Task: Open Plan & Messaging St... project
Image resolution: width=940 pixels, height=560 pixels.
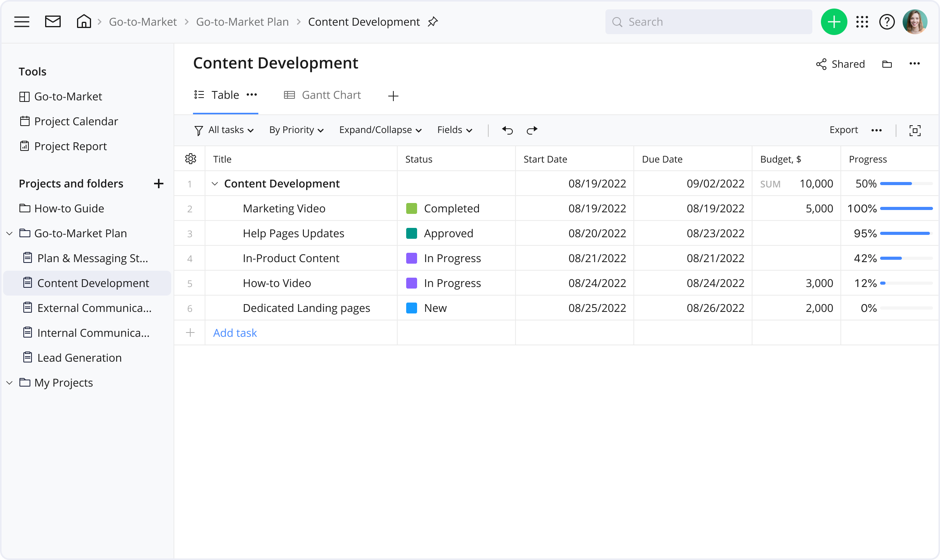Action: click(86, 258)
